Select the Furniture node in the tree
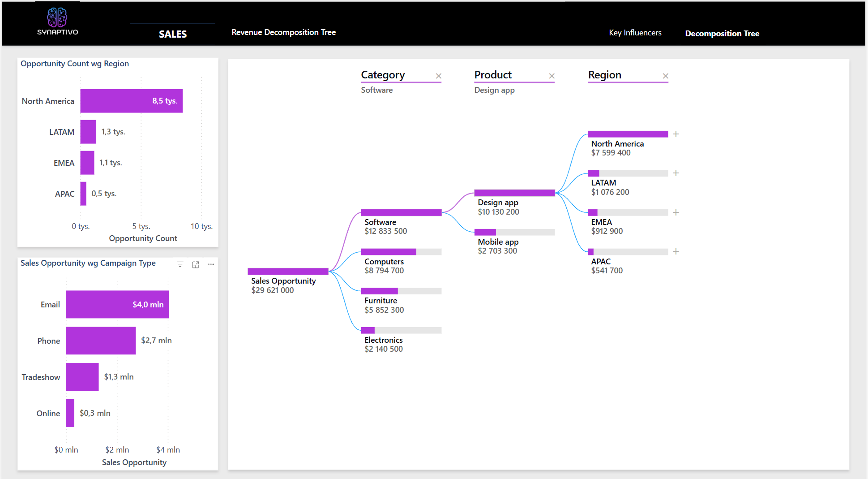Image resolution: width=868 pixels, height=479 pixels. pos(401,291)
